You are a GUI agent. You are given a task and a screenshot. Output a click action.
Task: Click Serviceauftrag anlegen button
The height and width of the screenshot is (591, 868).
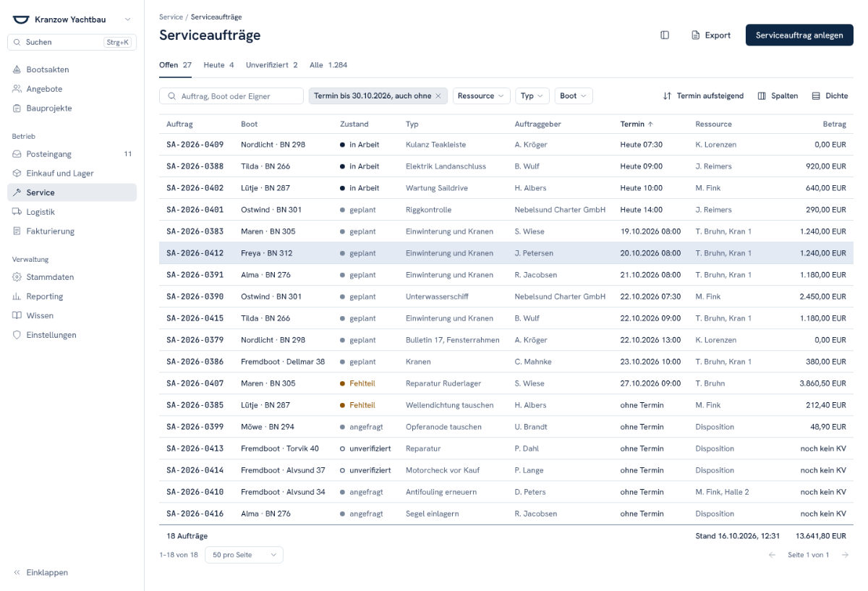799,35
